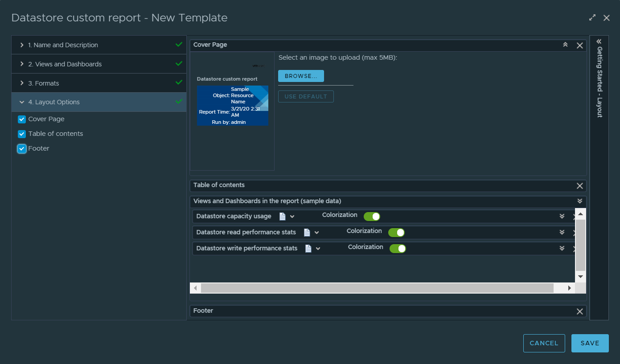This screenshot has height=364, width=620.
Task: Click the cover page preview thumbnail
Action: coord(232,106)
